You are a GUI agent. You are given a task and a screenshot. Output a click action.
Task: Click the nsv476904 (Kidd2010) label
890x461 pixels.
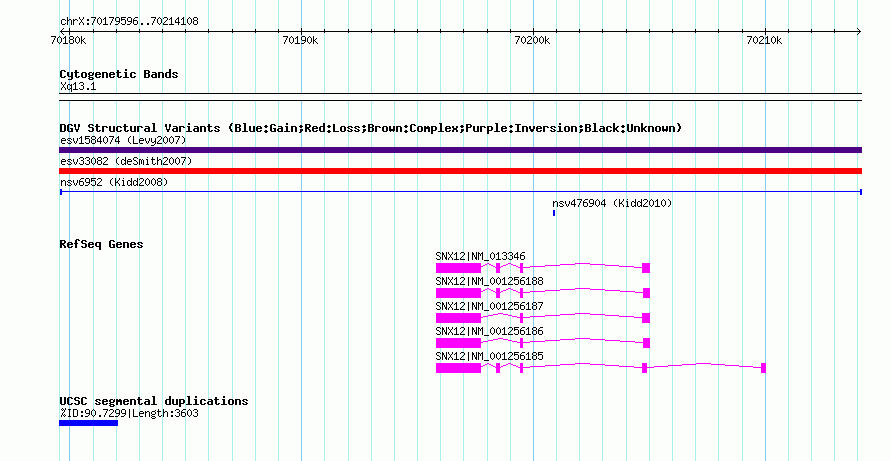[x=612, y=203]
